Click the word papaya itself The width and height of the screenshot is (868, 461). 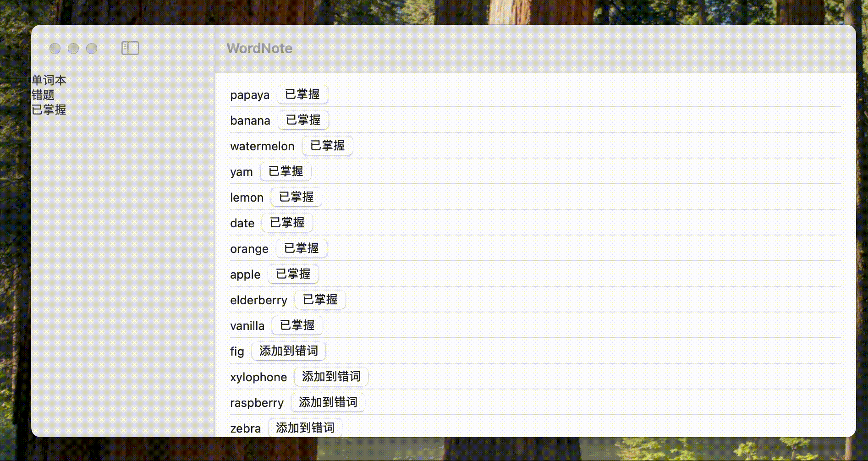(249, 95)
